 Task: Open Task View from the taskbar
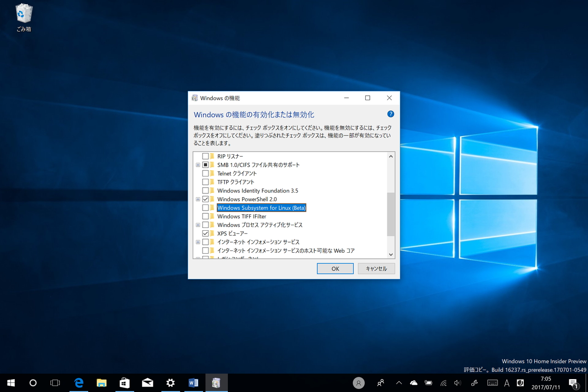(x=55, y=382)
